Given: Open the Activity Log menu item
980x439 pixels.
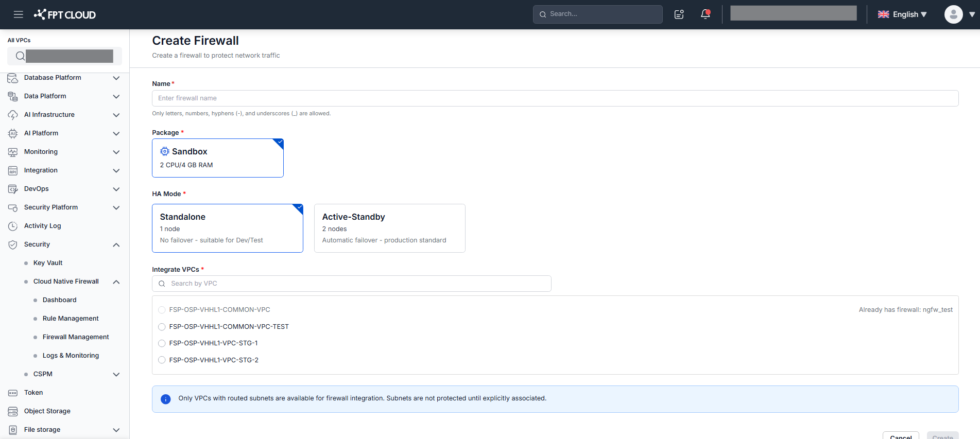Looking at the screenshot, I should pyautogui.click(x=42, y=226).
